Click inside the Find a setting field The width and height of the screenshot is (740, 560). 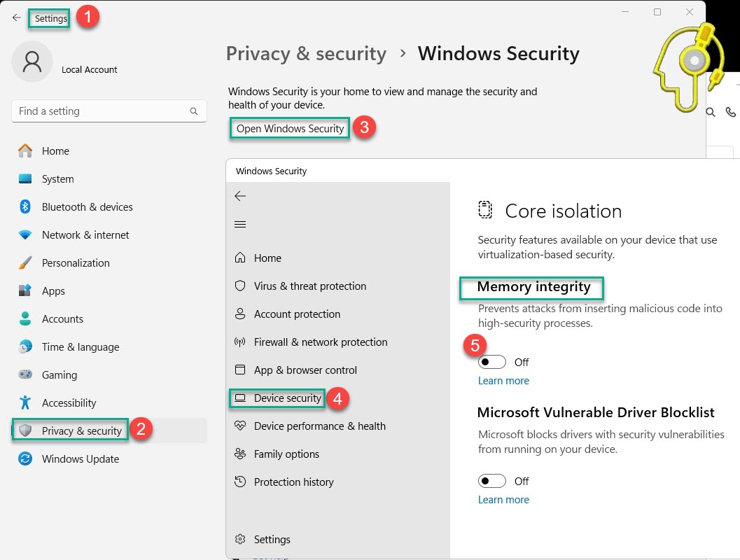109,111
